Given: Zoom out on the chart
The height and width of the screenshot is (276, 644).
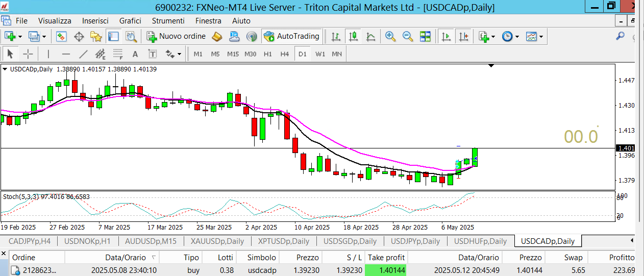Looking at the screenshot, I should (408, 36).
